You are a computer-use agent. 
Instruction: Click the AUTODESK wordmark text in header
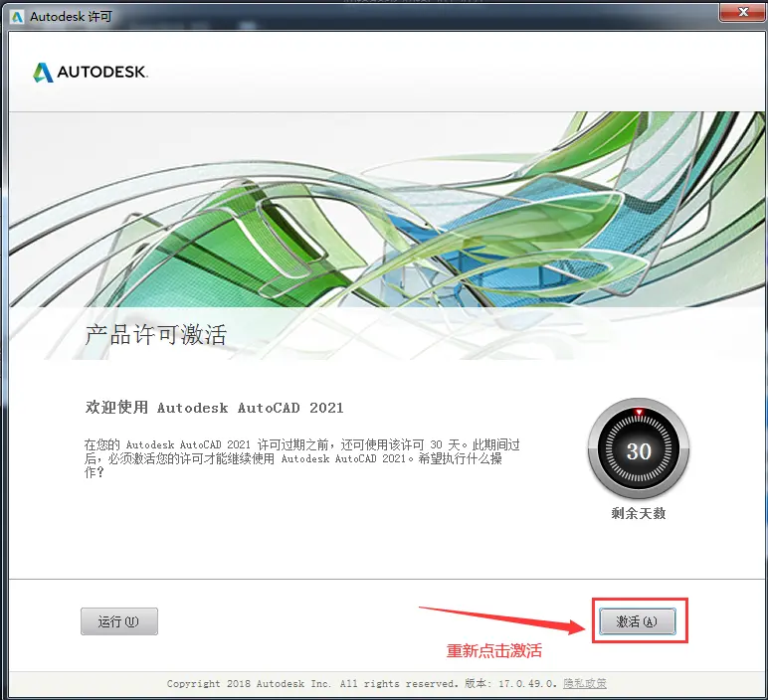(101, 73)
